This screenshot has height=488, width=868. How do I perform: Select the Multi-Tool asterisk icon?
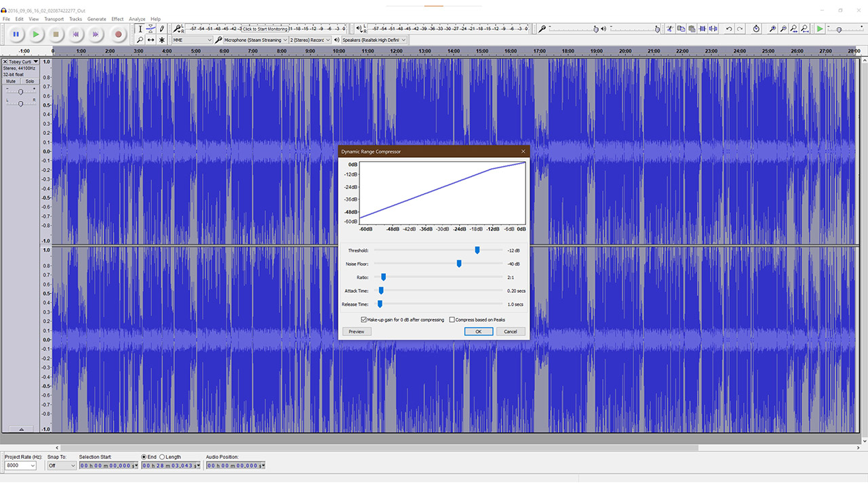[161, 40]
